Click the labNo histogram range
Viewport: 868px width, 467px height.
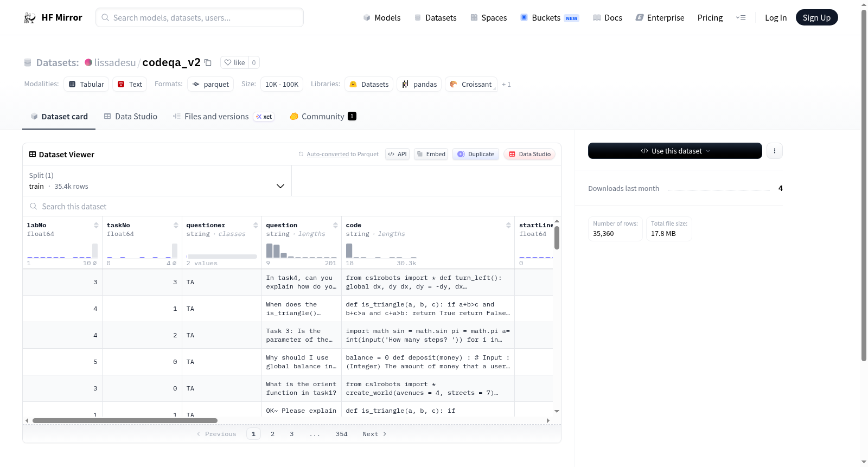[62, 253]
